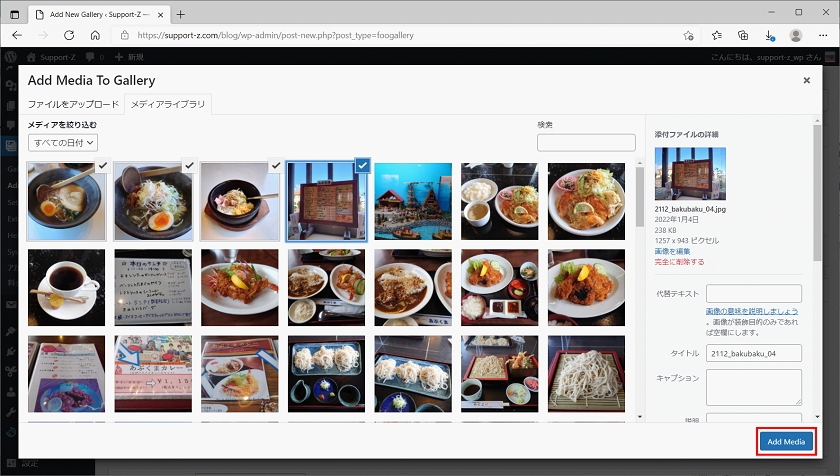Click the browser profile avatar icon
Screen dimensions: 840x476
click(x=796, y=35)
